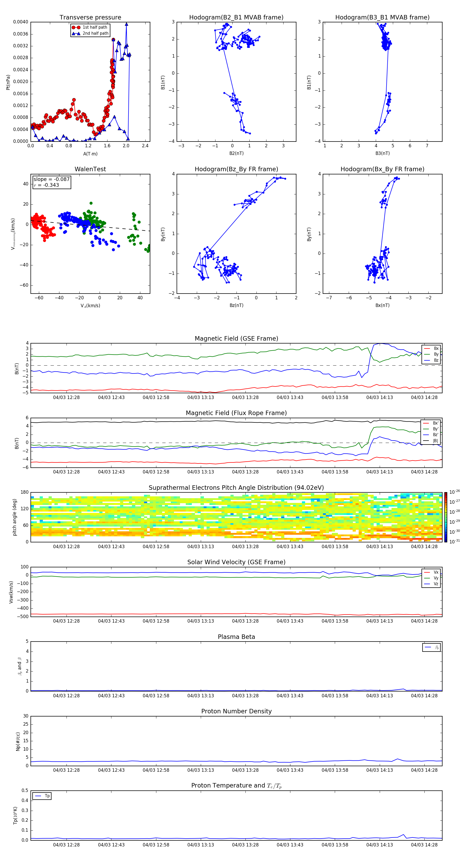Select the Tp legend entry

coord(42,796)
